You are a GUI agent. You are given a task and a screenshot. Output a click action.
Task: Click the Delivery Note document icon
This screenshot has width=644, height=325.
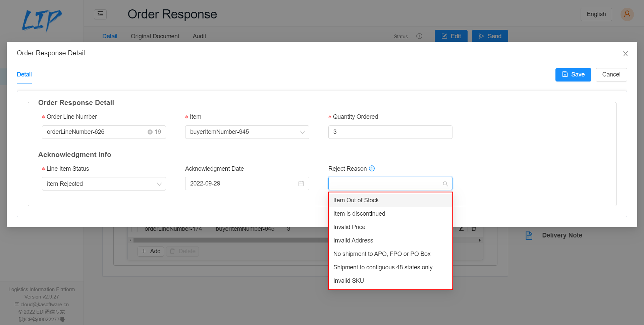[x=529, y=235]
